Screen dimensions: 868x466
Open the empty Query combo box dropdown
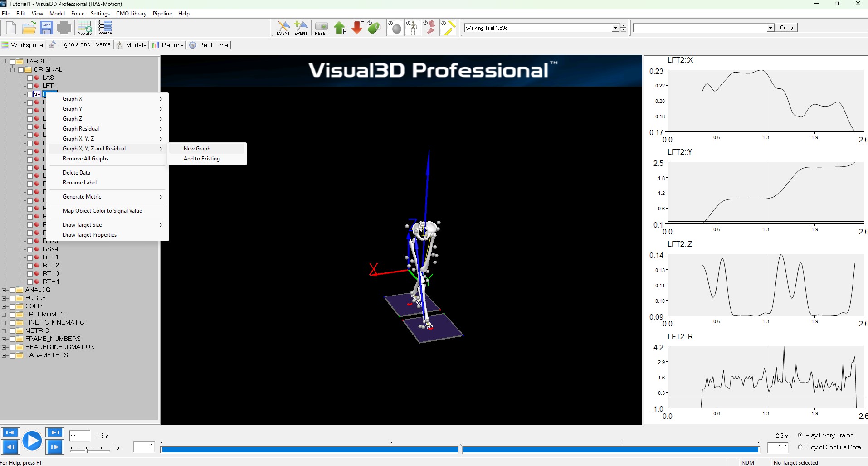(x=770, y=28)
